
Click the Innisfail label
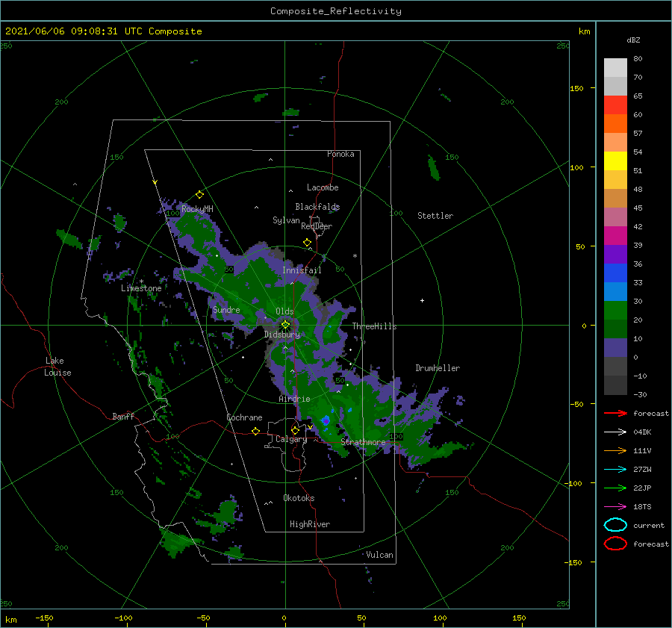pos(302,270)
